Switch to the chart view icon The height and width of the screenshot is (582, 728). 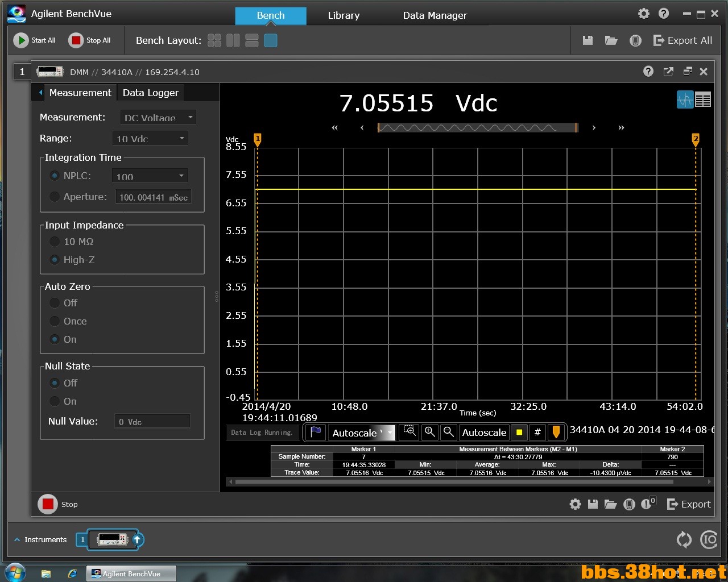pos(685,99)
